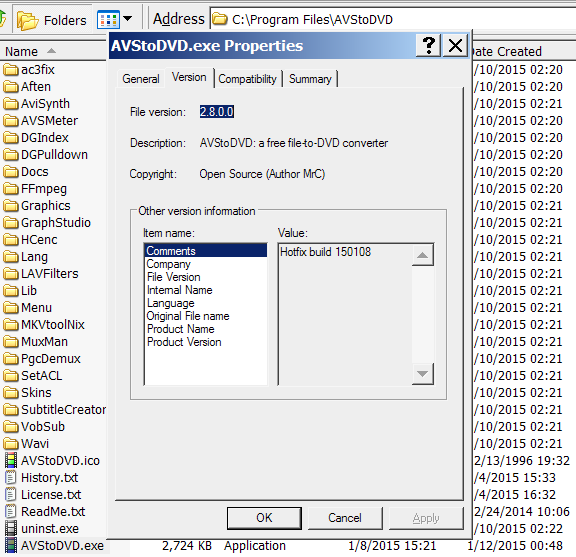
Task: Click the File version value 2.8.0.0
Action: [217, 112]
